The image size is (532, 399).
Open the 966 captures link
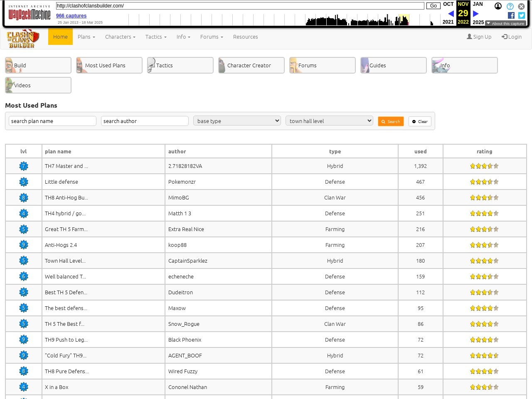(71, 16)
